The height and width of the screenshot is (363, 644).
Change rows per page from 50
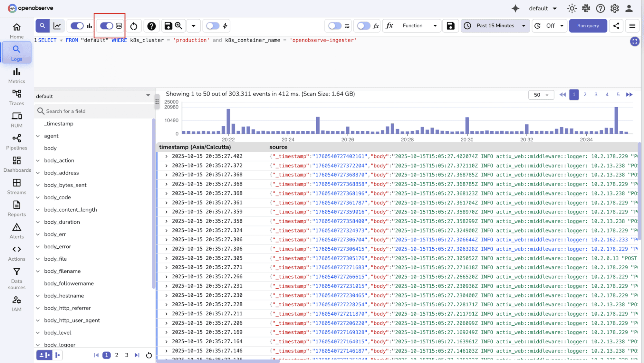(x=541, y=94)
